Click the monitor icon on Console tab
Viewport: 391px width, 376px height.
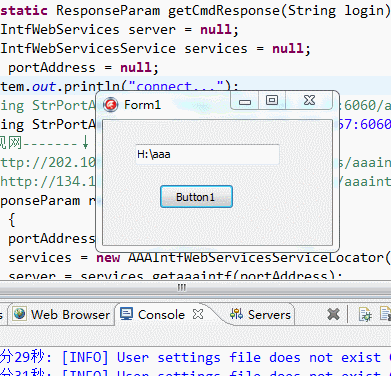(x=127, y=314)
